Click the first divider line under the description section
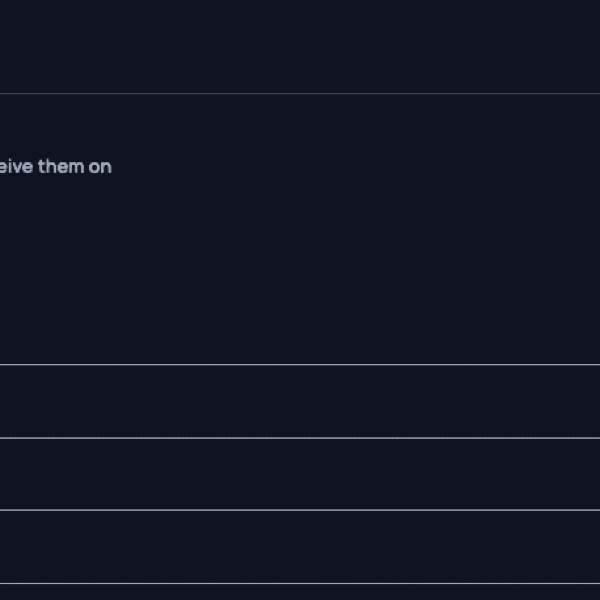Screen dimensions: 600x600 [300, 365]
